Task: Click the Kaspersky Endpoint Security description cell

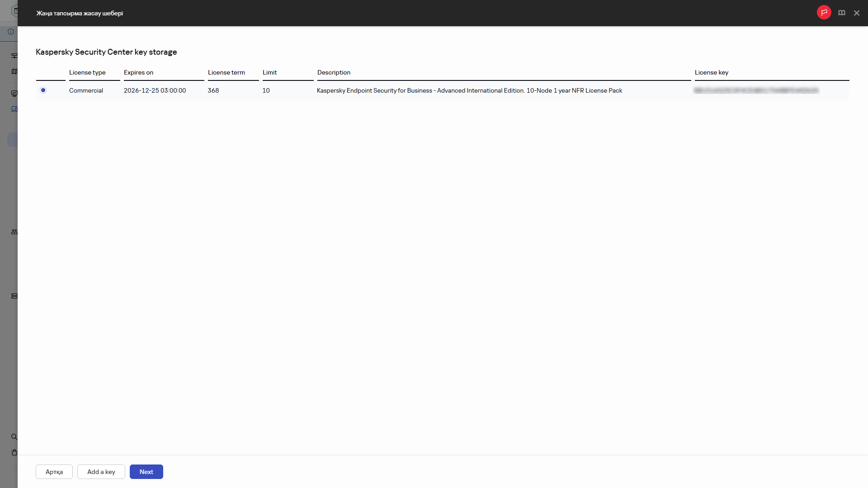Action: point(469,90)
